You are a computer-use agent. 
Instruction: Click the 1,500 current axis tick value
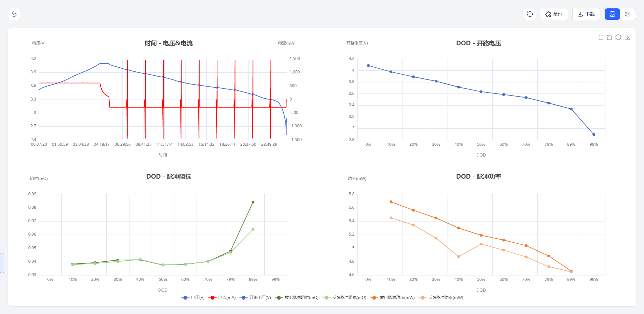295,59
